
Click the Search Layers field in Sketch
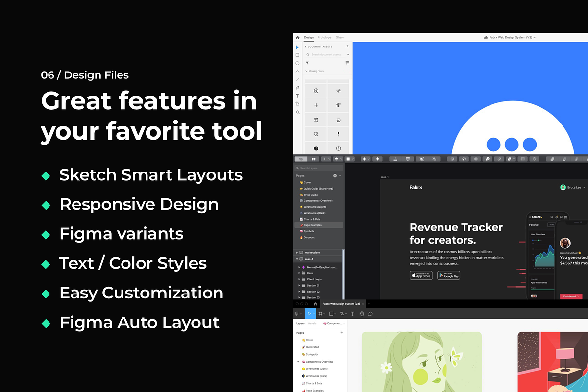(x=318, y=168)
